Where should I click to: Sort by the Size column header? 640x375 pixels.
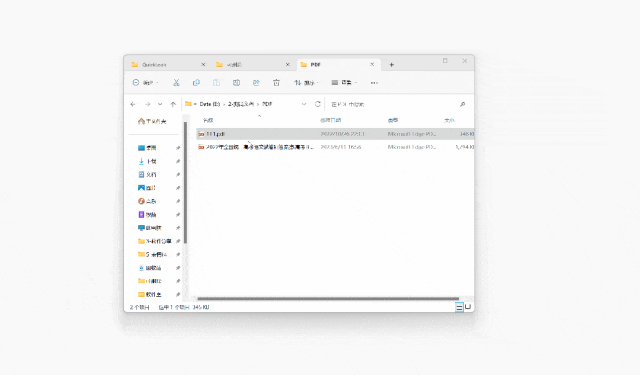[449, 120]
